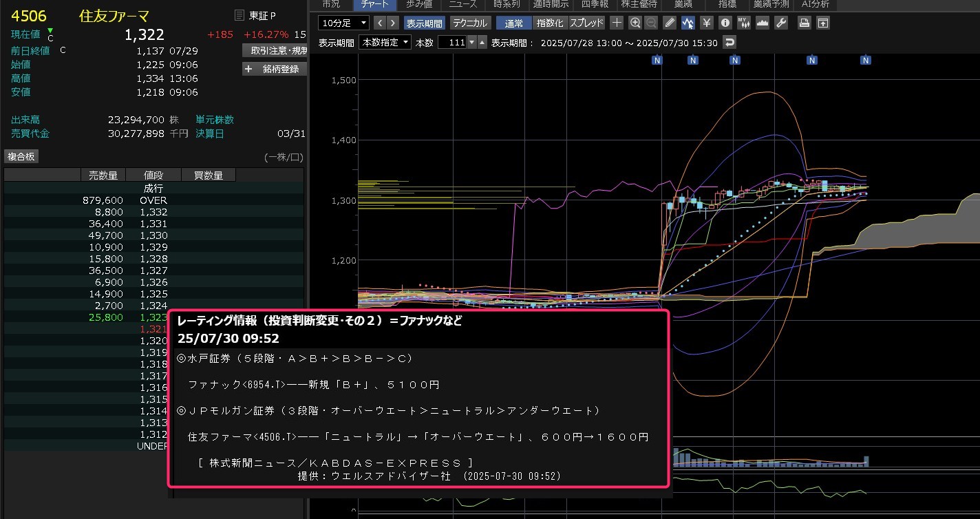The image size is (980, 519).
Task: Click the first N news marker
Action: 657,60
